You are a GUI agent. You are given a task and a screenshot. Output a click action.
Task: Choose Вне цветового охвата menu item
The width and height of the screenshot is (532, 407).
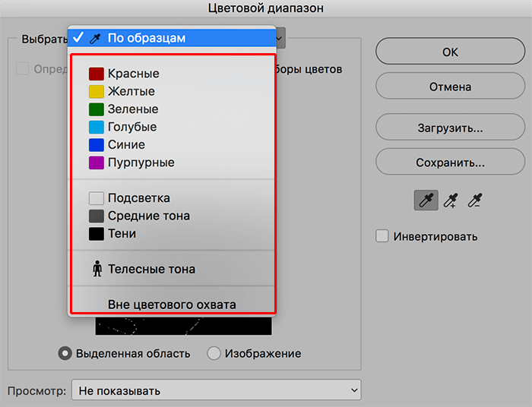(x=172, y=304)
